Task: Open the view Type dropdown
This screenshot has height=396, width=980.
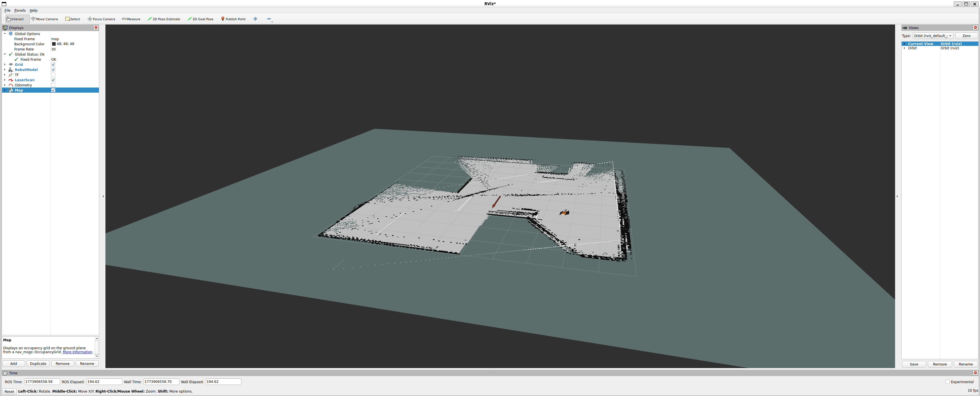Action: point(932,36)
